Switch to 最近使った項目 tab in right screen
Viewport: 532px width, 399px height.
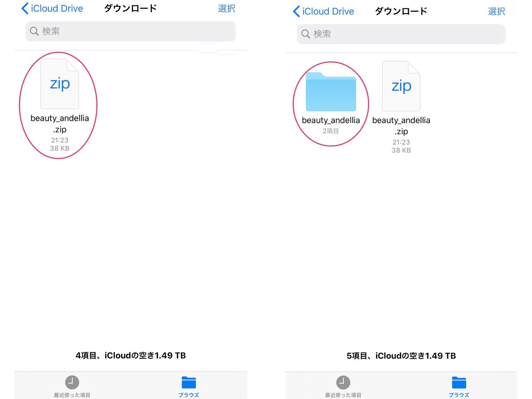(343, 387)
